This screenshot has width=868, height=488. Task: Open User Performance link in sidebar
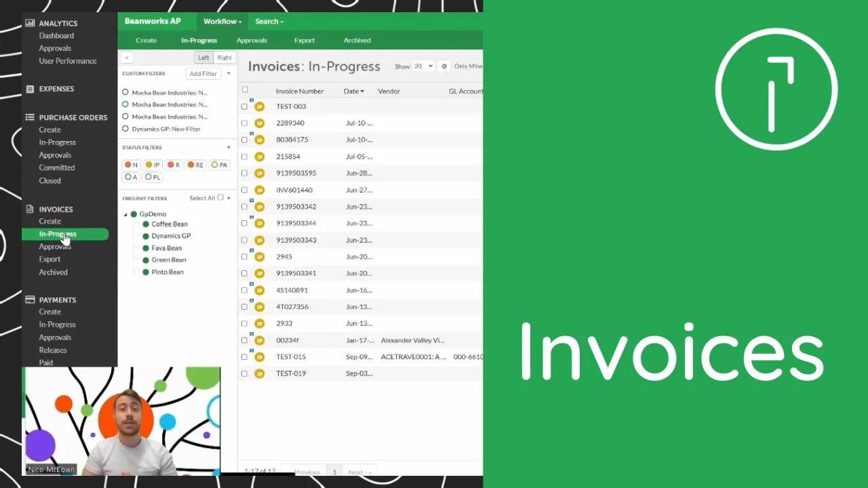click(68, 61)
